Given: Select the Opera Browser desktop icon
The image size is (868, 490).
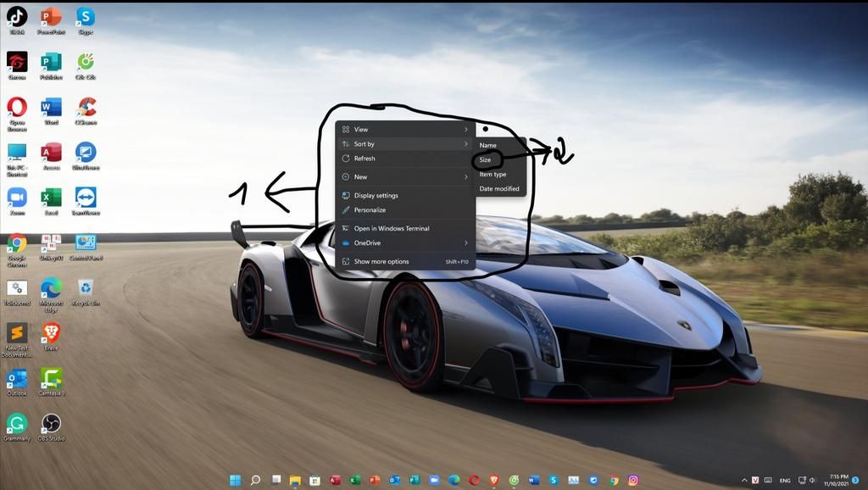Looking at the screenshot, I should (17, 114).
